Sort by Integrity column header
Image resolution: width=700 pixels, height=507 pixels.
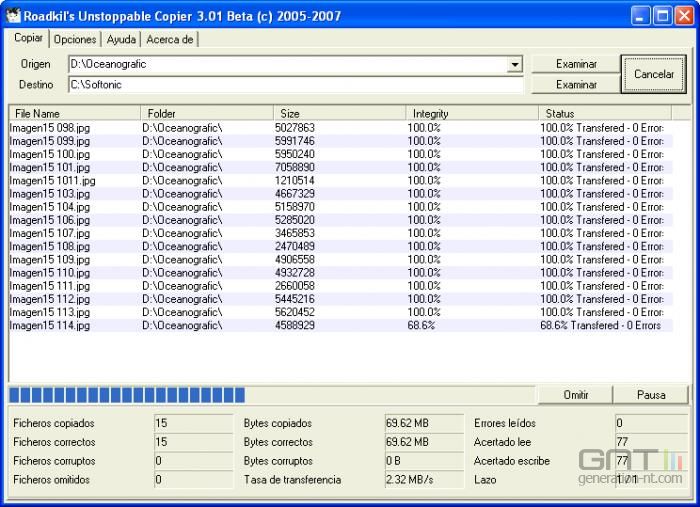tap(472, 113)
